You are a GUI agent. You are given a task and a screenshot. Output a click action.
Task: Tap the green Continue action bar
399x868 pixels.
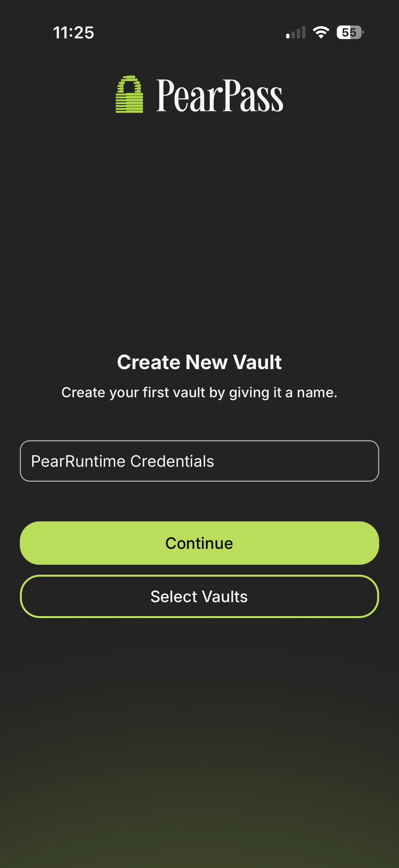click(x=199, y=543)
